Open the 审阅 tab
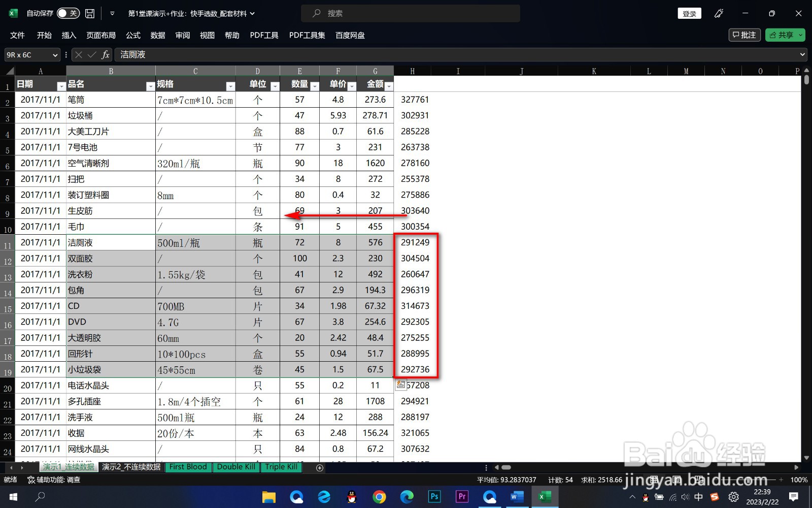Viewport: 812px width, 508px height. coord(183,35)
